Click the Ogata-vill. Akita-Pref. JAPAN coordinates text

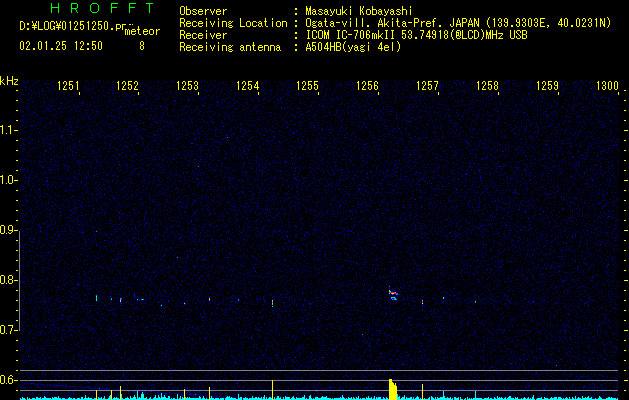pos(458,23)
